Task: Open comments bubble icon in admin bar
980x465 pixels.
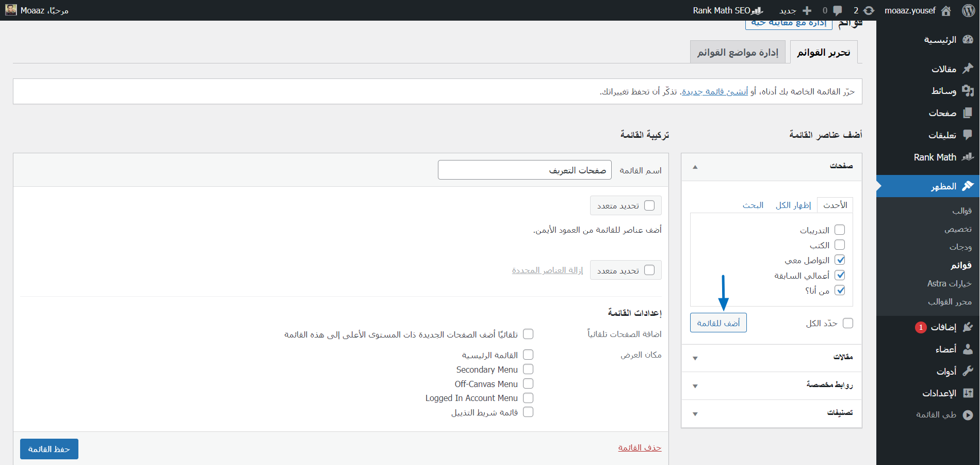Action: 838,10
